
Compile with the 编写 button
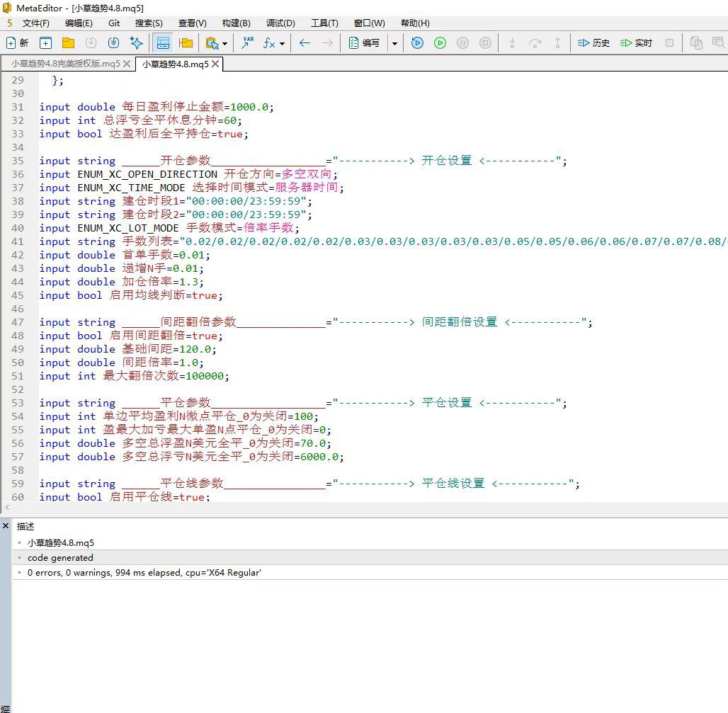(365, 43)
